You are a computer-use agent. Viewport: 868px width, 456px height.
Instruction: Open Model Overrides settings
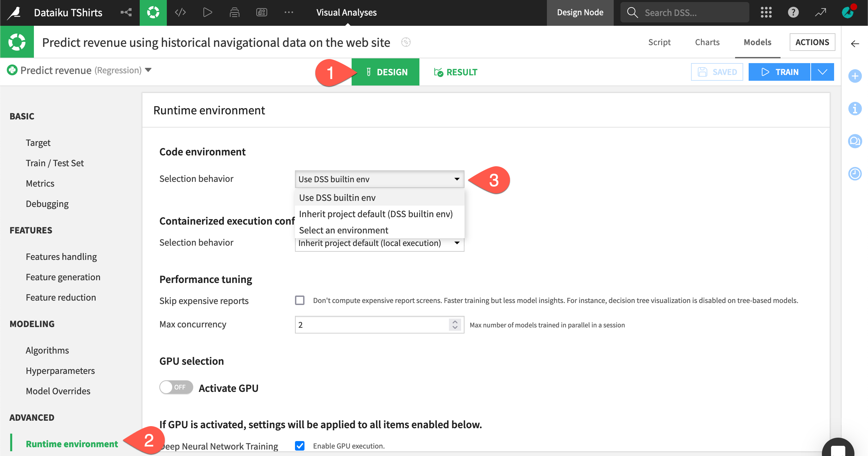pos(58,391)
